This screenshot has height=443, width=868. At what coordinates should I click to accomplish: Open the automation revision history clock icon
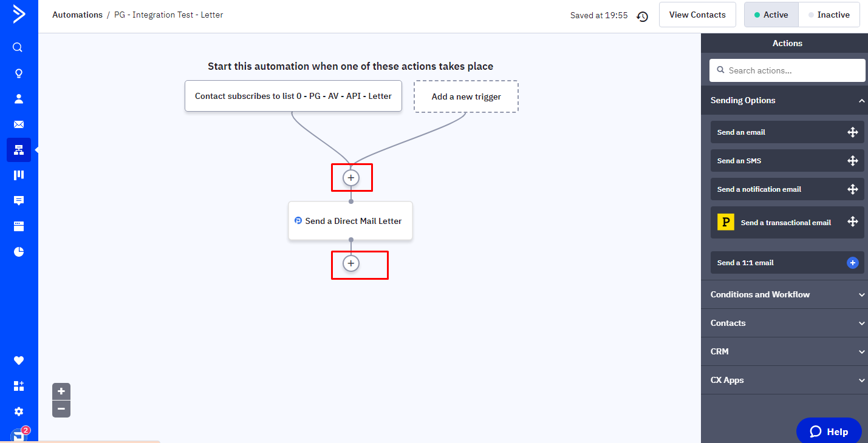pos(642,16)
